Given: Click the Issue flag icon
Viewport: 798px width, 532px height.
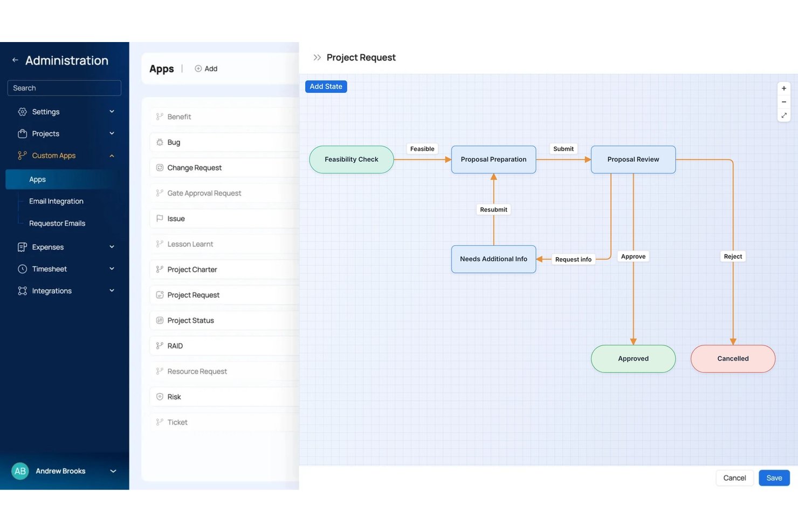Looking at the screenshot, I should [160, 218].
